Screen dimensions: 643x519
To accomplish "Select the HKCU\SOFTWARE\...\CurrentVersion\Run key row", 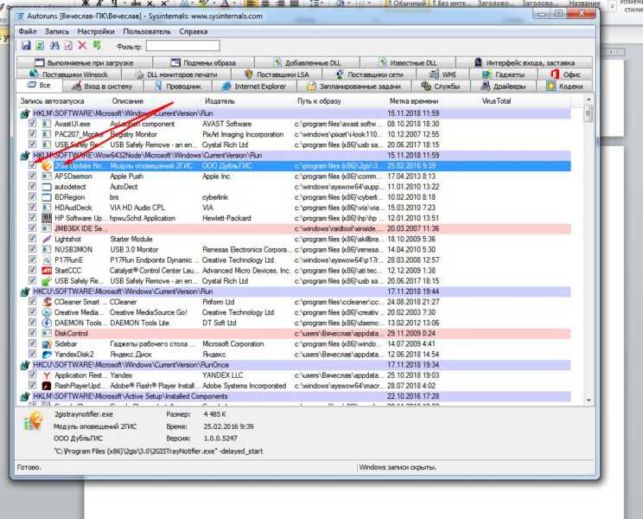I will coord(295,291).
